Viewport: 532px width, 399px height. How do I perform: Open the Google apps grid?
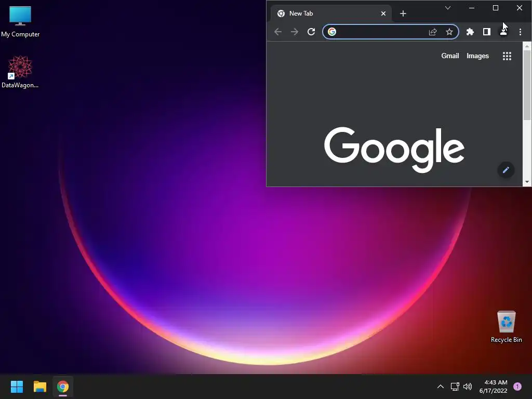(507, 56)
